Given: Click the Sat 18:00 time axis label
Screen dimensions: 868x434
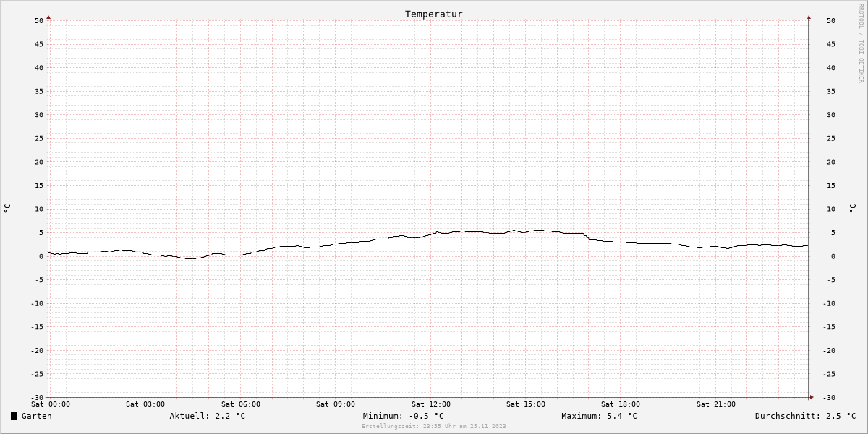Looking at the screenshot, I should click(621, 404).
